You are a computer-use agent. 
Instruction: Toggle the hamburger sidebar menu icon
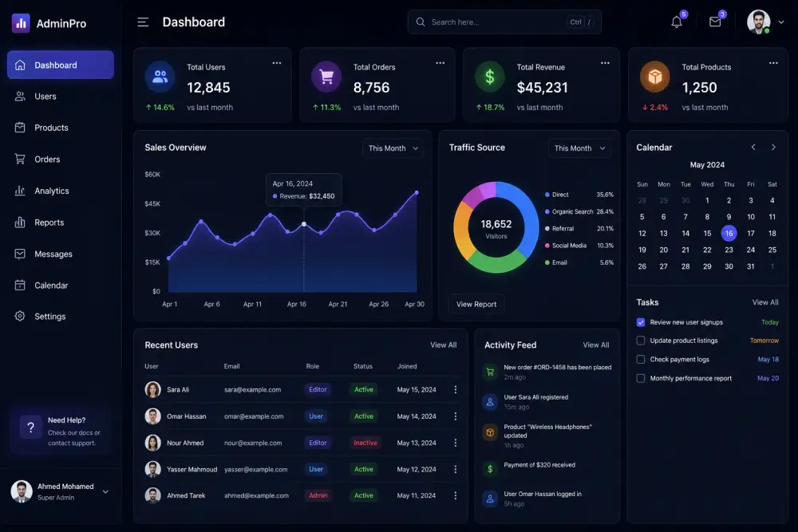click(x=143, y=22)
